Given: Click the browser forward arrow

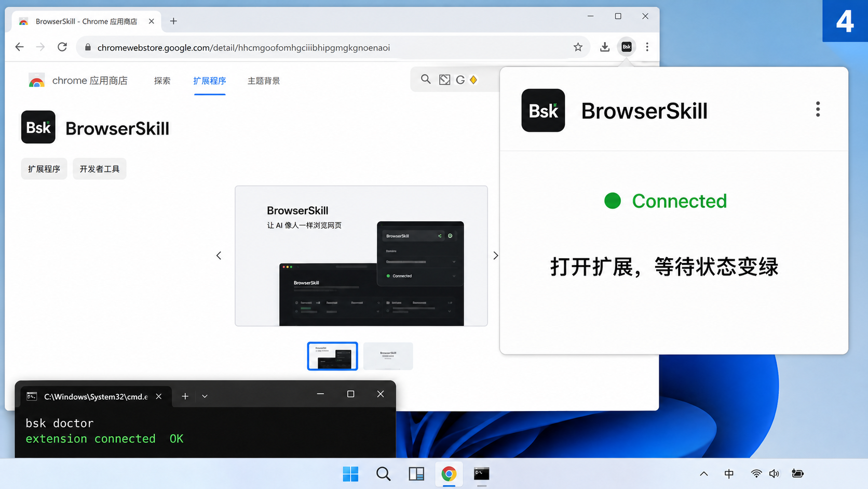Looking at the screenshot, I should pos(40,47).
